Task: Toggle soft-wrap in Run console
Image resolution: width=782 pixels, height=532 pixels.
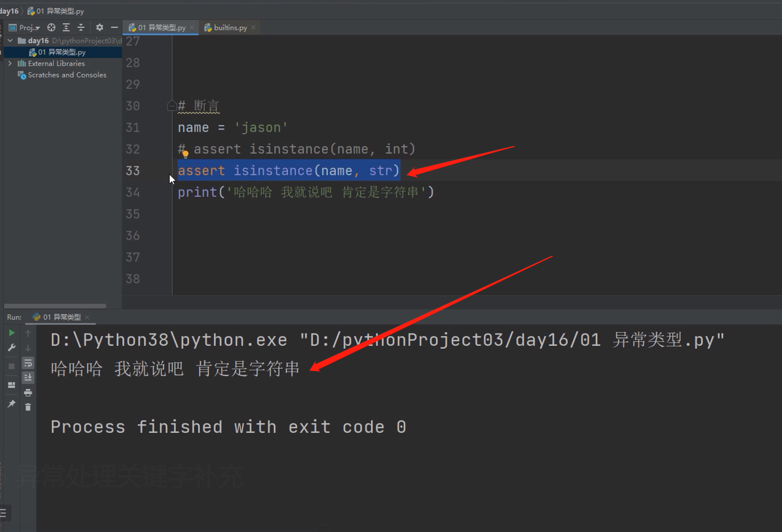Action: 28,363
